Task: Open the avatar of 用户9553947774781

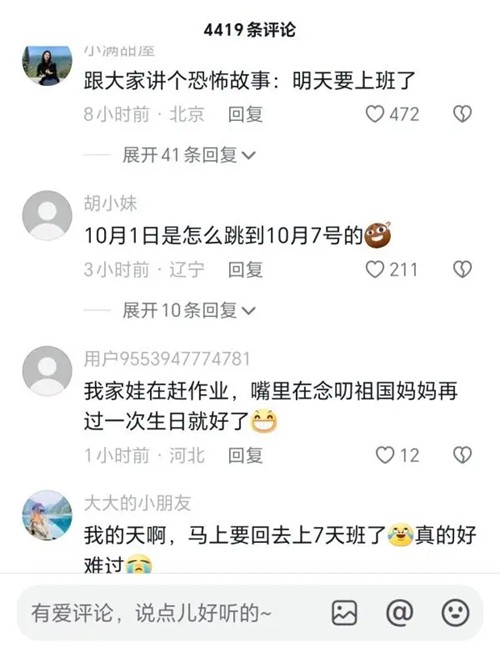Action: (x=47, y=371)
